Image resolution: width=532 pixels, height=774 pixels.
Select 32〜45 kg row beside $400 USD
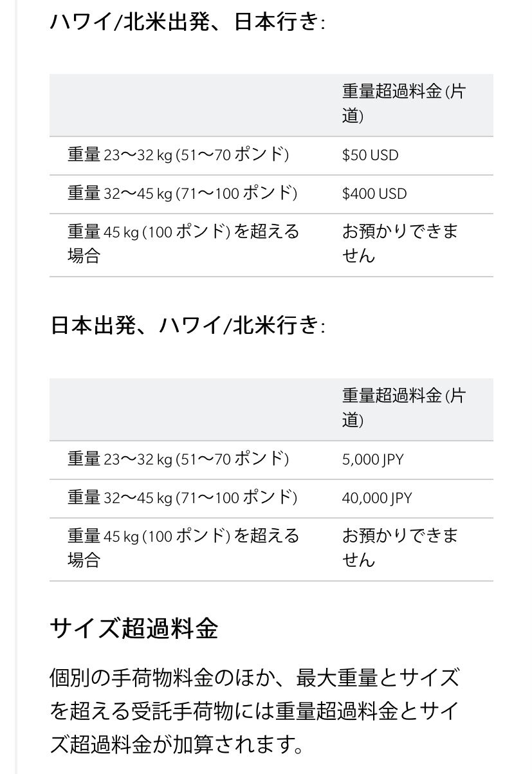click(182, 194)
